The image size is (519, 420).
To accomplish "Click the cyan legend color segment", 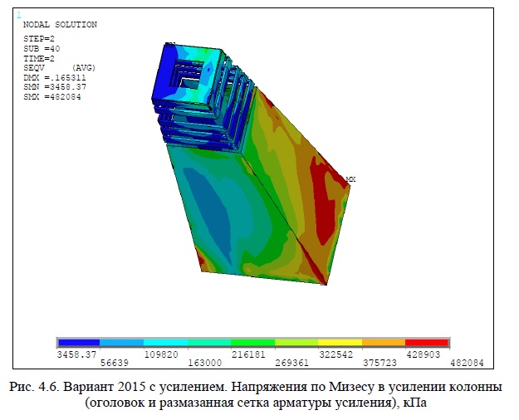I will click(x=165, y=343).
